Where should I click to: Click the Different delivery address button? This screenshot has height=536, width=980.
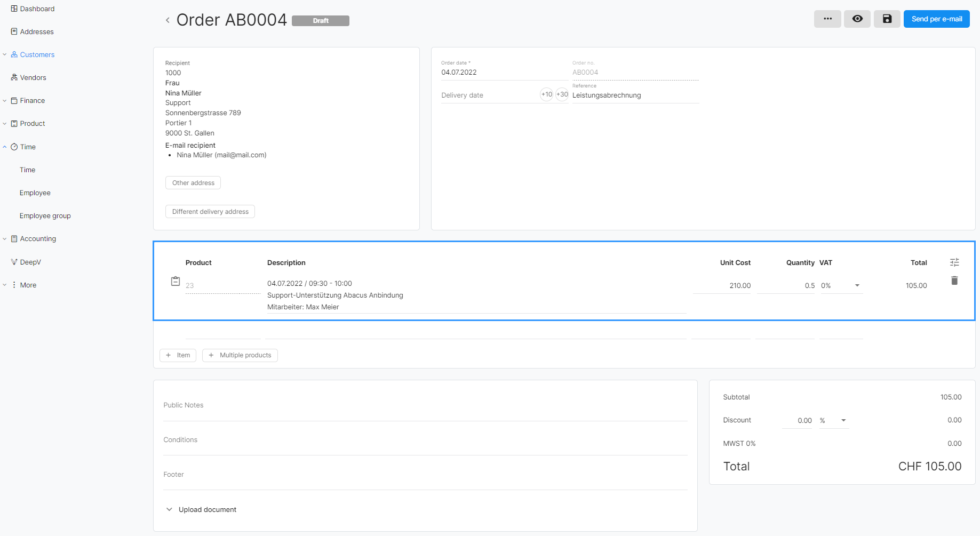210,212
